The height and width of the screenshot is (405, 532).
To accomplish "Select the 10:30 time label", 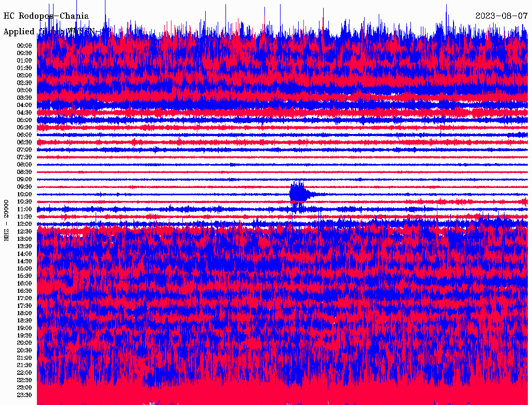I will pyautogui.click(x=24, y=202).
